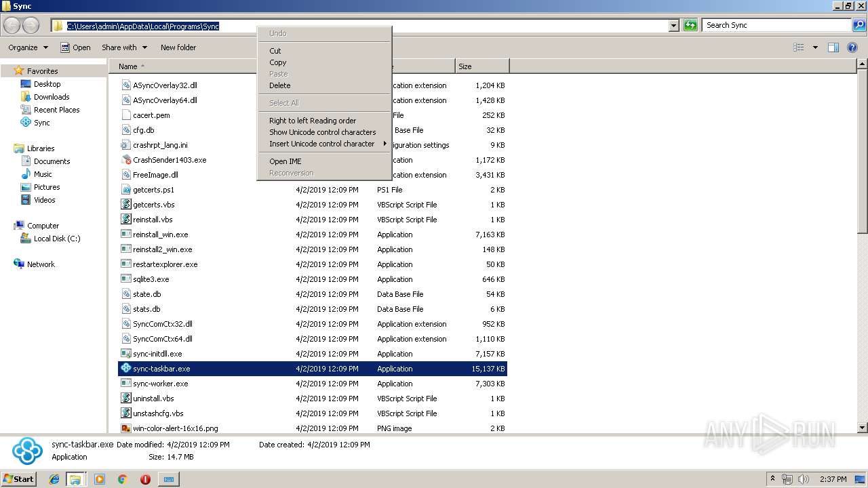Open the Help question mark icon
868x488 pixels.
coord(852,47)
